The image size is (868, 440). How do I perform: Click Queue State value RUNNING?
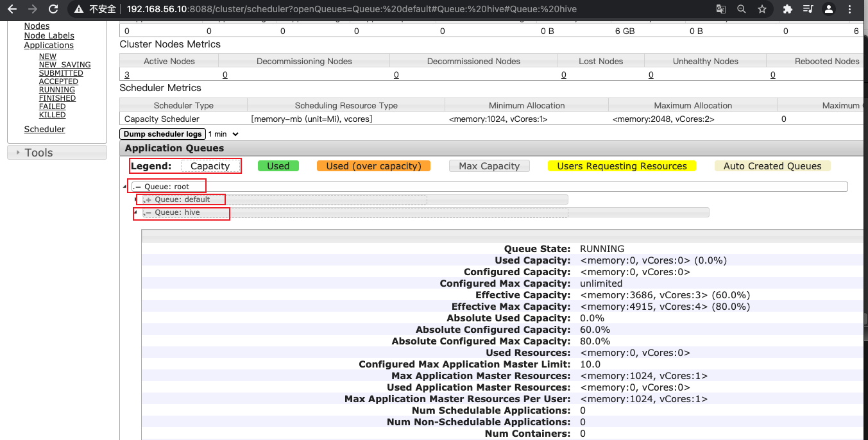(x=602, y=249)
